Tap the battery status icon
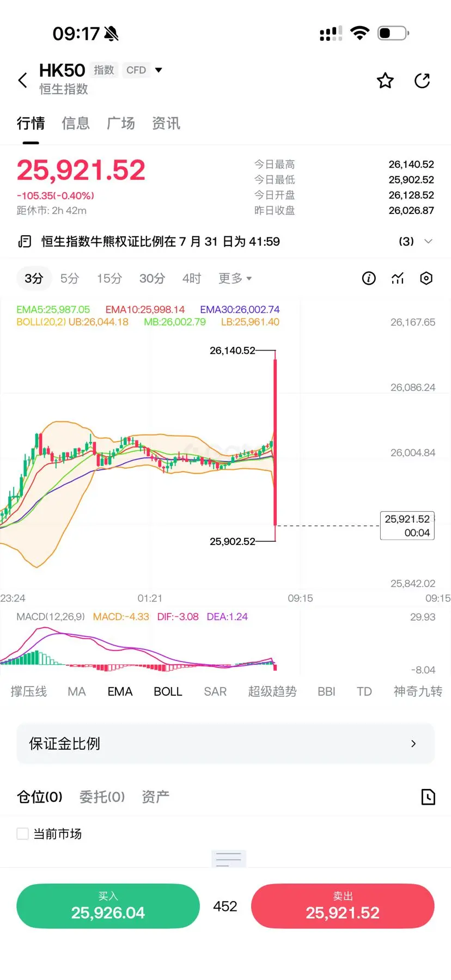 393,33
